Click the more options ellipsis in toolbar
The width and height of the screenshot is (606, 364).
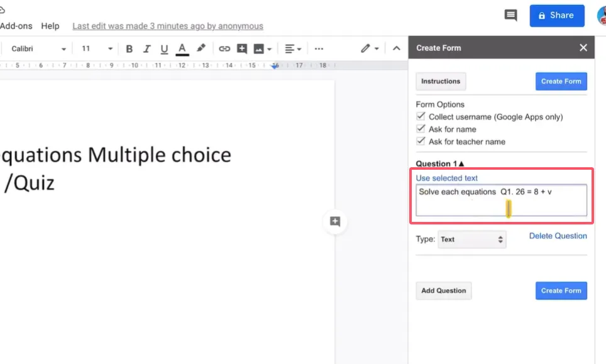point(319,49)
